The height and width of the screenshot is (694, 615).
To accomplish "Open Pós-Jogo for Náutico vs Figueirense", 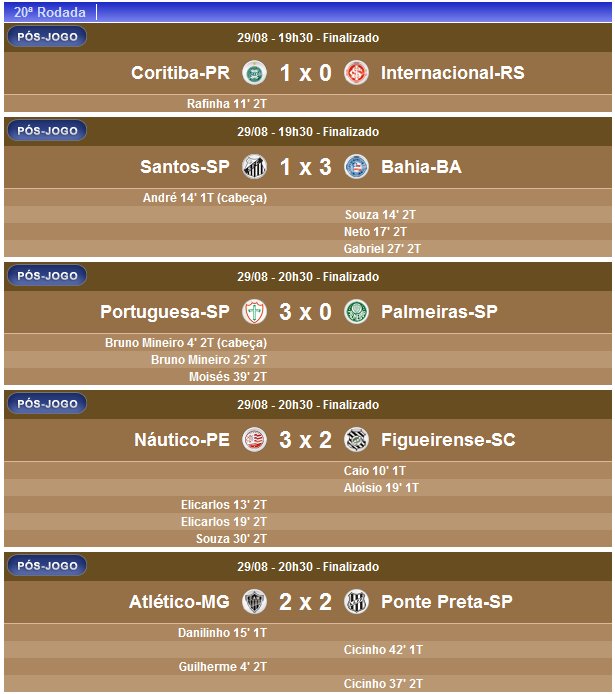I will pos(47,403).
